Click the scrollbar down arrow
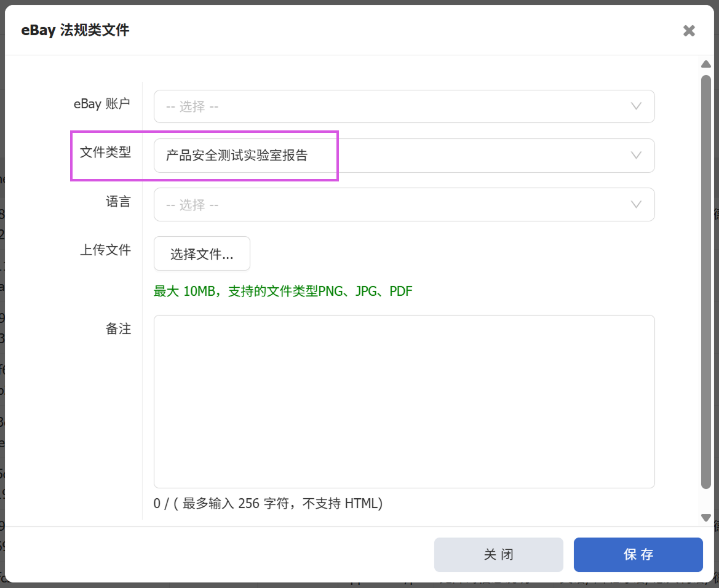Screen dimensions: 719x588 tap(706, 518)
